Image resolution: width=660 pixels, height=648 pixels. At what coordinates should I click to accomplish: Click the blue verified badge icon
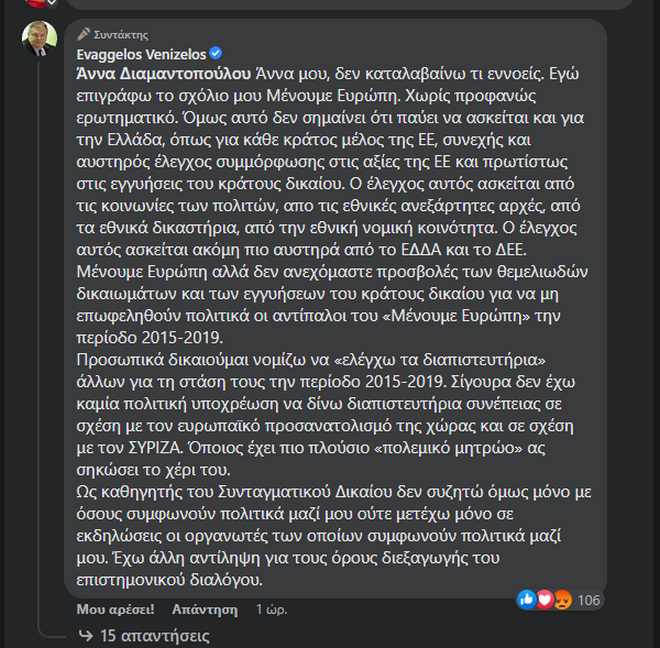pyautogui.click(x=215, y=53)
